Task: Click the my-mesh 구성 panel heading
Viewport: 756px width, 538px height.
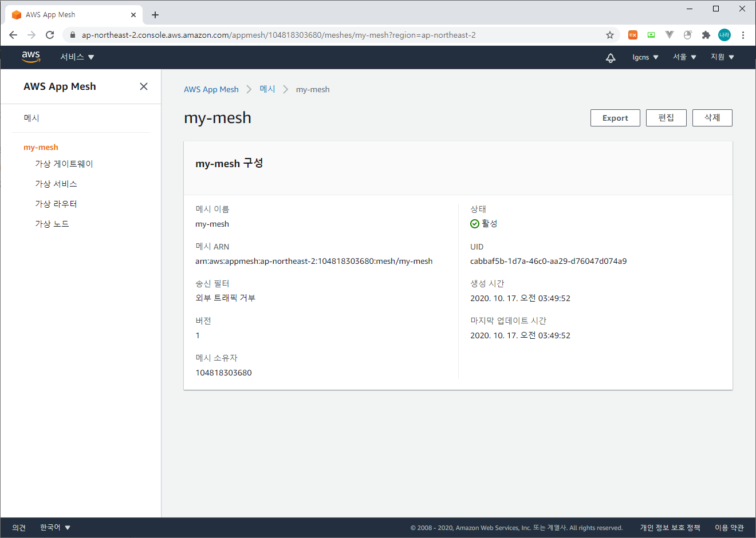Action: pyautogui.click(x=229, y=163)
